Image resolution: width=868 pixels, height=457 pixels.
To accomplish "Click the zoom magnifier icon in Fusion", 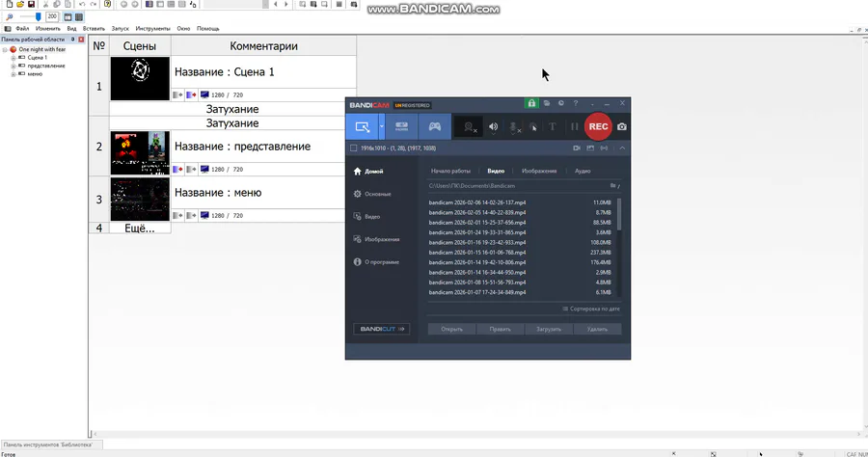I will 10,16.
